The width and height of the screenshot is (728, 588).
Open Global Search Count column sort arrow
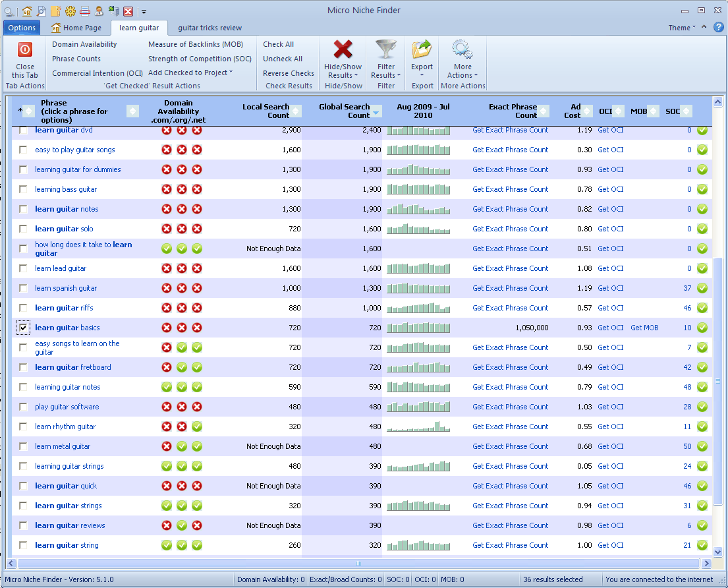click(376, 111)
